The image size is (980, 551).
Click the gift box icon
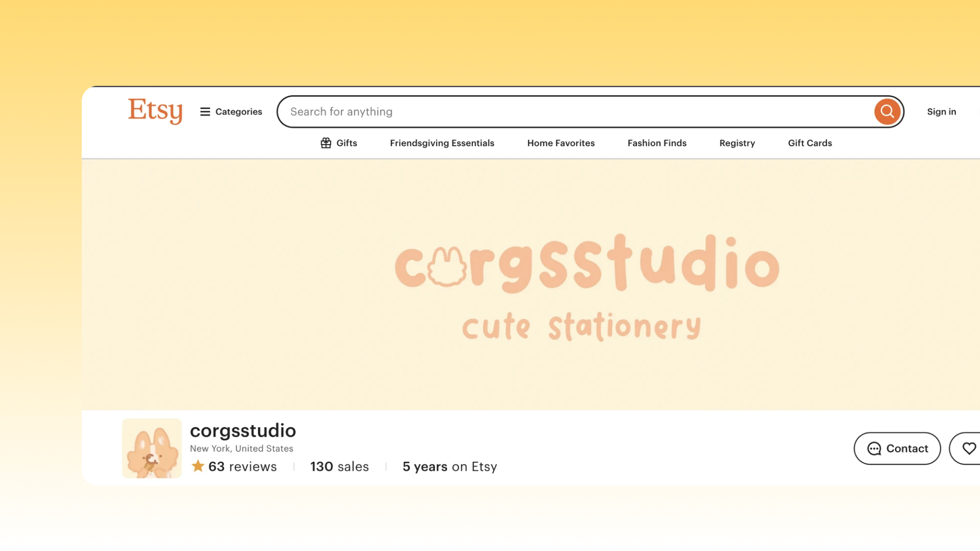pos(325,143)
